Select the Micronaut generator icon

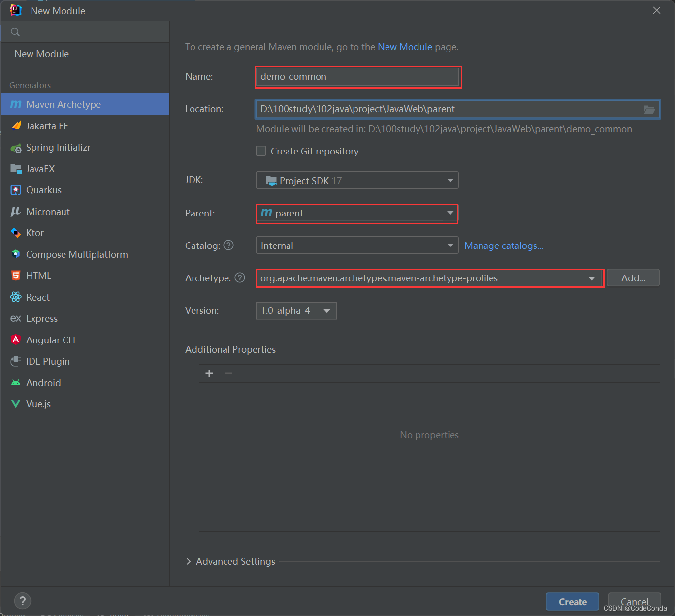click(16, 212)
